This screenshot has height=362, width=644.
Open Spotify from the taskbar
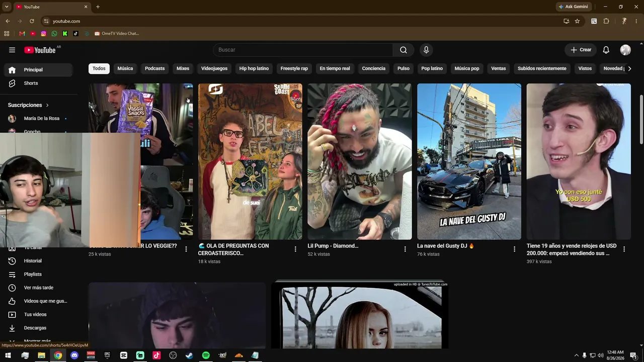click(206, 355)
